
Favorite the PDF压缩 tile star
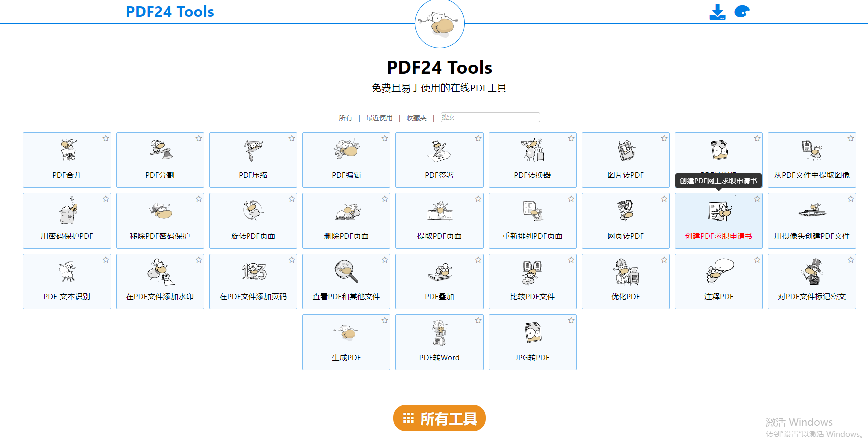(x=292, y=138)
